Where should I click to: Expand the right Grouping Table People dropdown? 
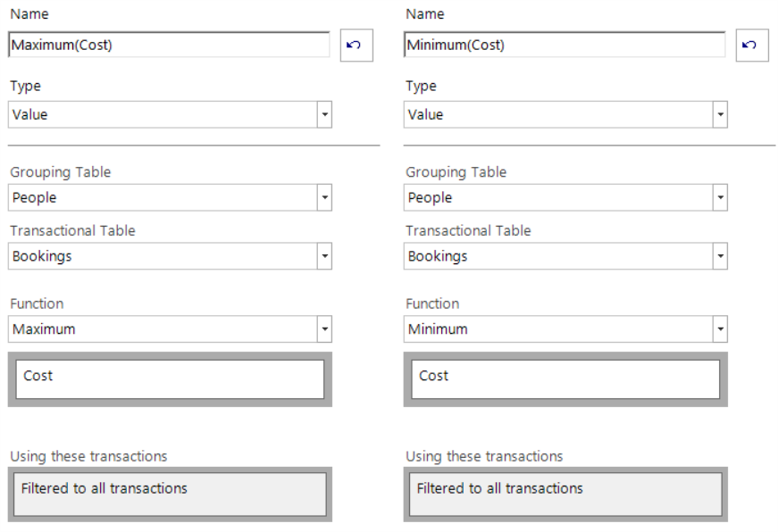click(x=720, y=197)
